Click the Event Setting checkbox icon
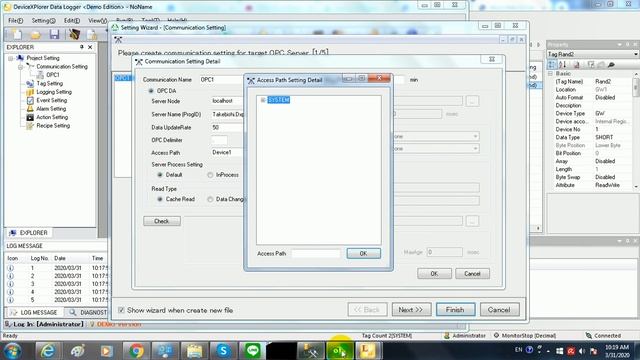 30,100
